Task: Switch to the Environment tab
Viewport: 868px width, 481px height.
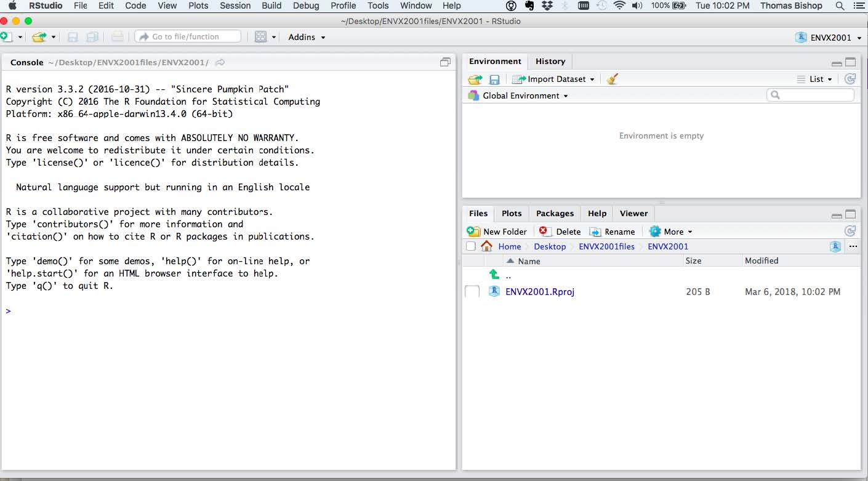Action: (495, 62)
